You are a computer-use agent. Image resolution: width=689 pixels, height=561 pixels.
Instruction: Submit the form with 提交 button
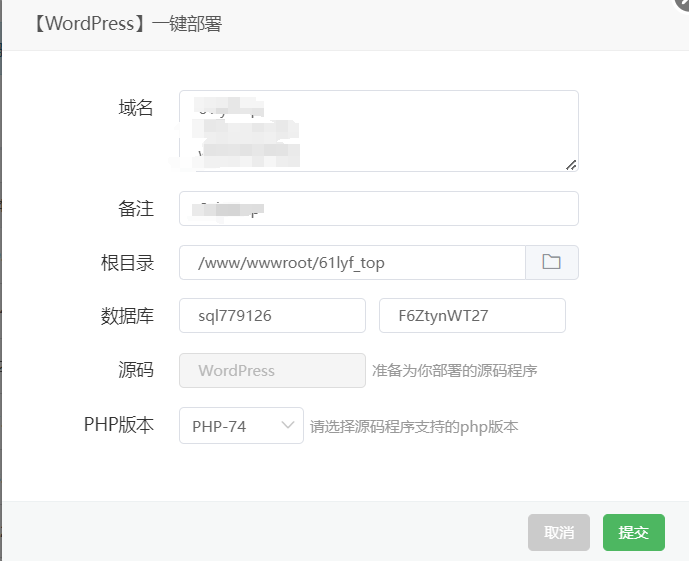tap(633, 532)
